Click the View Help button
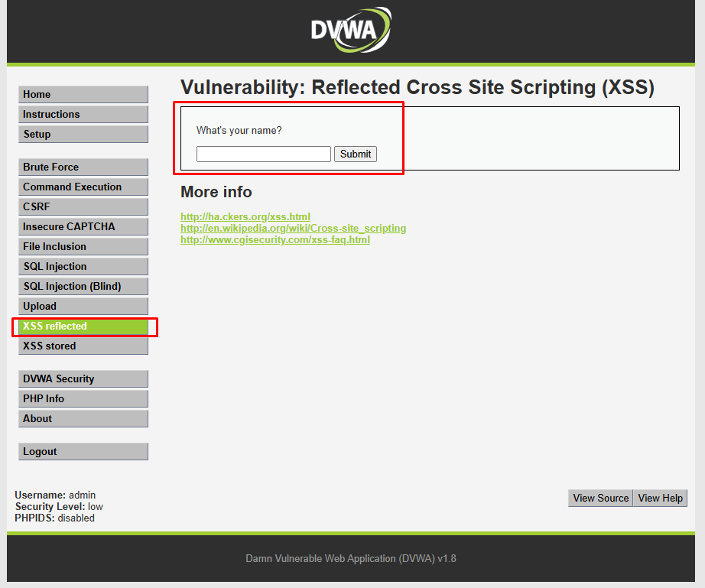705x588 pixels. (x=660, y=498)
